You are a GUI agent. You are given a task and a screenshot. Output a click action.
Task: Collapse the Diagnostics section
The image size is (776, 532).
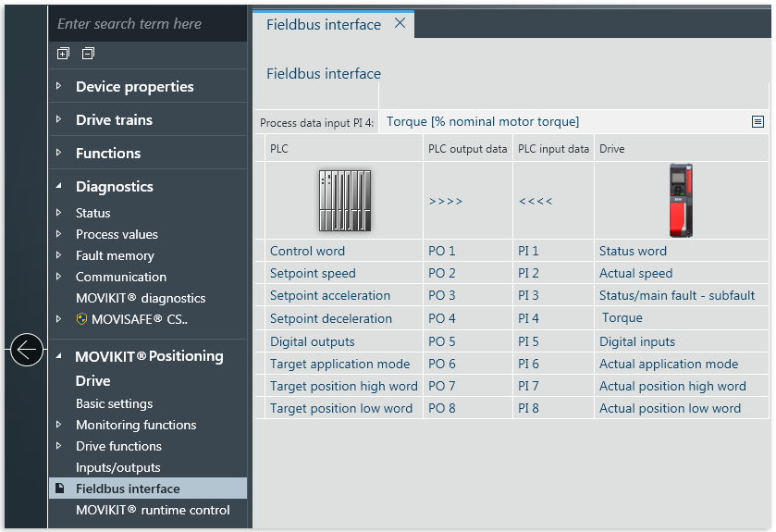pos(59,187)
